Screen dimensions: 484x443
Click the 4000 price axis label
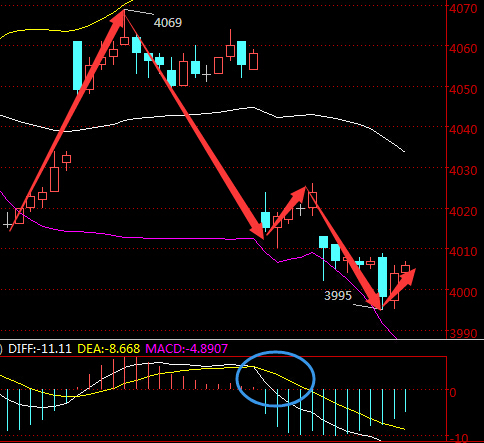pos(463,293)
